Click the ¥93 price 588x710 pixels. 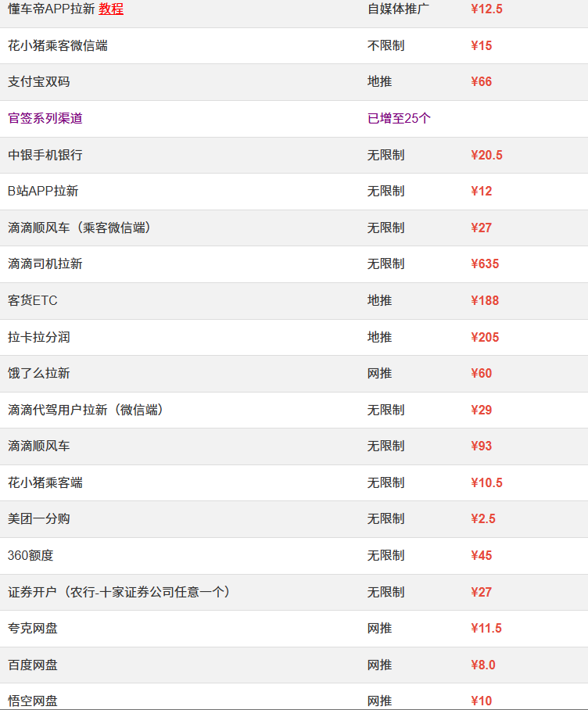tap(481, 446)
